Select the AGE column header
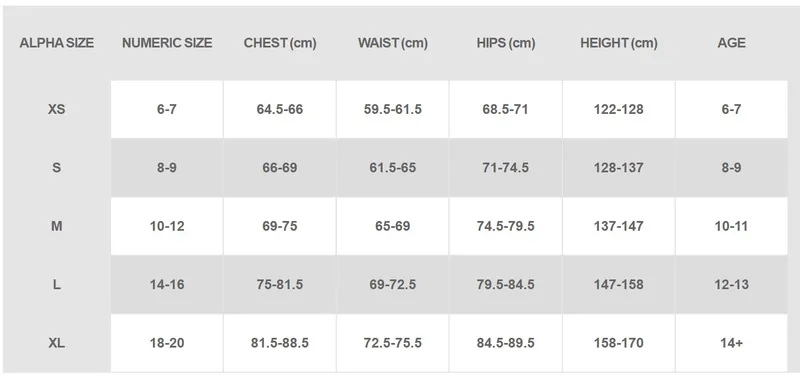 731,43
